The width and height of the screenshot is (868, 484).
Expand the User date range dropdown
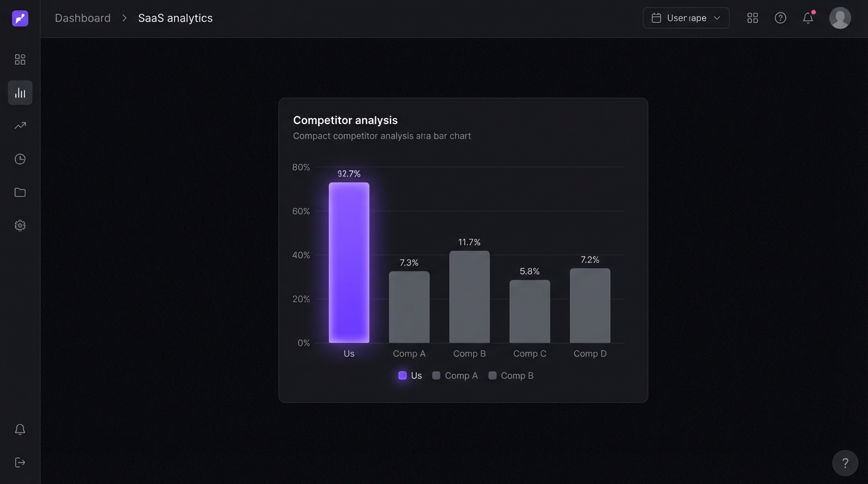(x=686, y=18)
